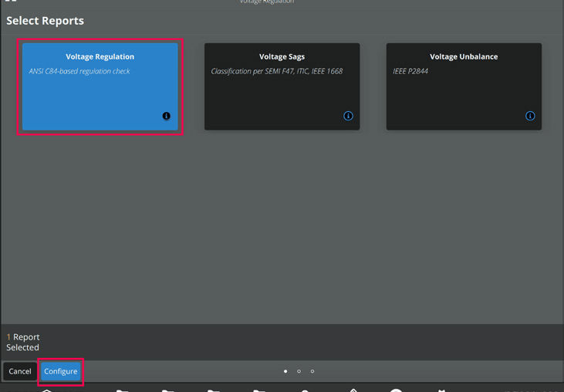Show info for Voltage Unbalance report
Screen dimensions: 564x392
tap(530, 116)
